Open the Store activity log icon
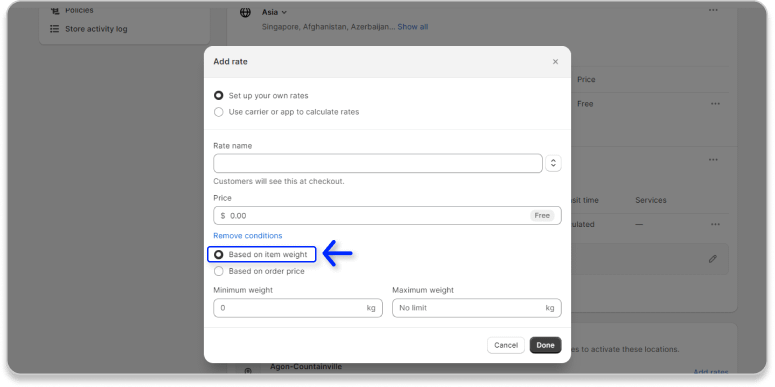Image resolution: width=775 pixels, height=387 pixels. click(x=54, y=29)
